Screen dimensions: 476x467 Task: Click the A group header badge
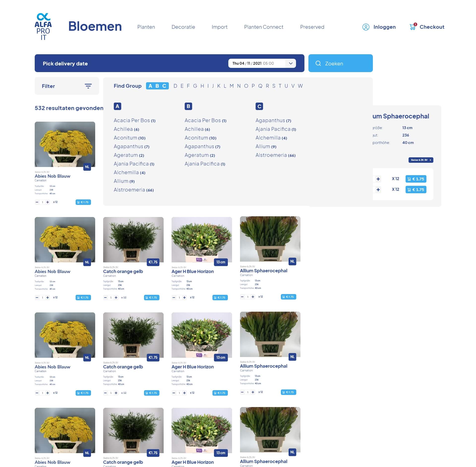(117, 106)
